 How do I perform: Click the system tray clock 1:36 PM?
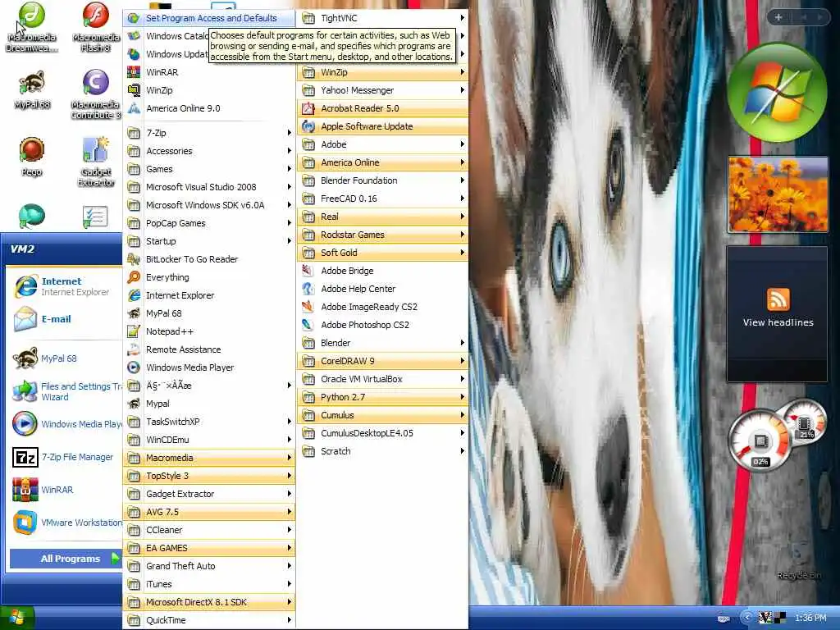(810, 619)
